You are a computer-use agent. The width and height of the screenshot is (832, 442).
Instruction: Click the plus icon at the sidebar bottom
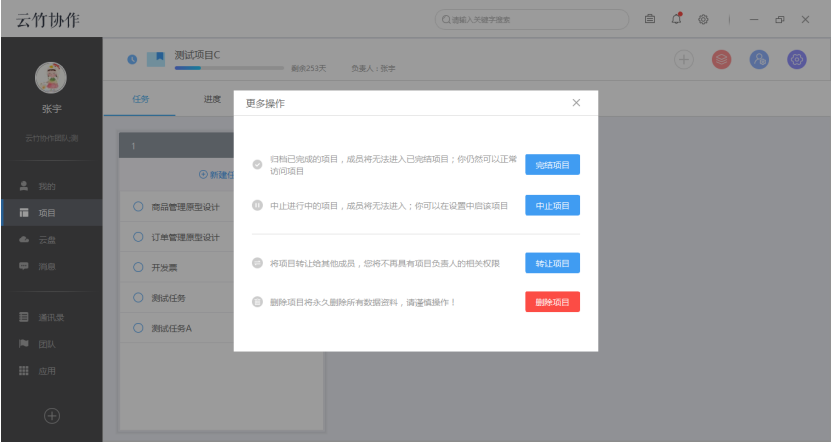tap(52, 416)
